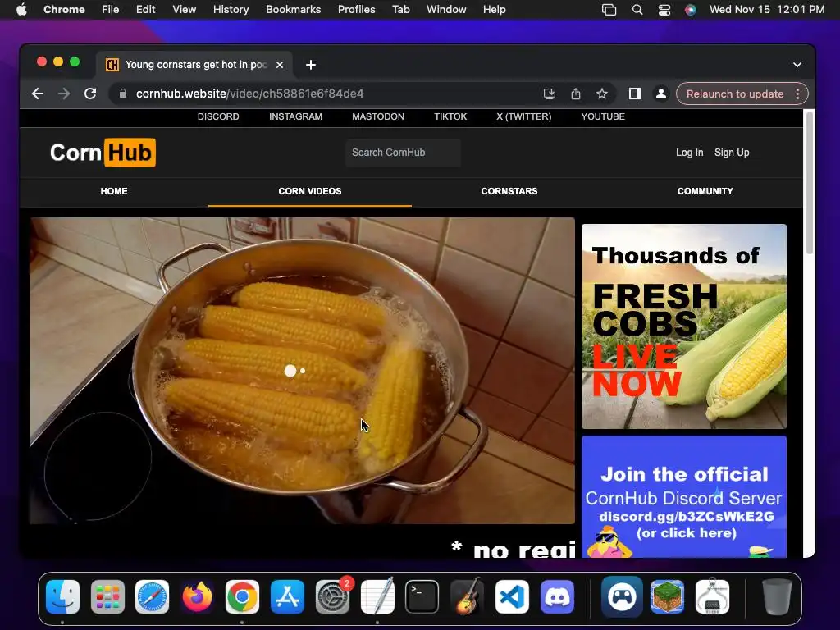Viewport: 840px width, 630px height.
Task: Click the Sign Up link
Action: click(x=732, y=153)
